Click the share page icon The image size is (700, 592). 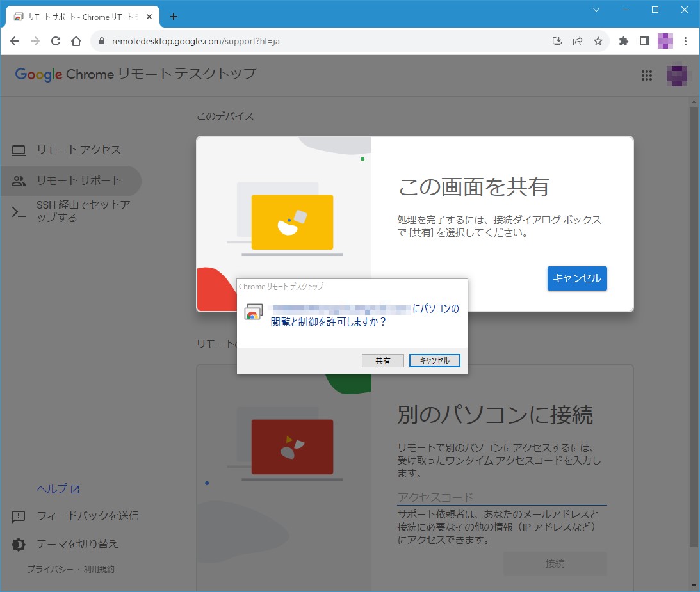[578, 41]
